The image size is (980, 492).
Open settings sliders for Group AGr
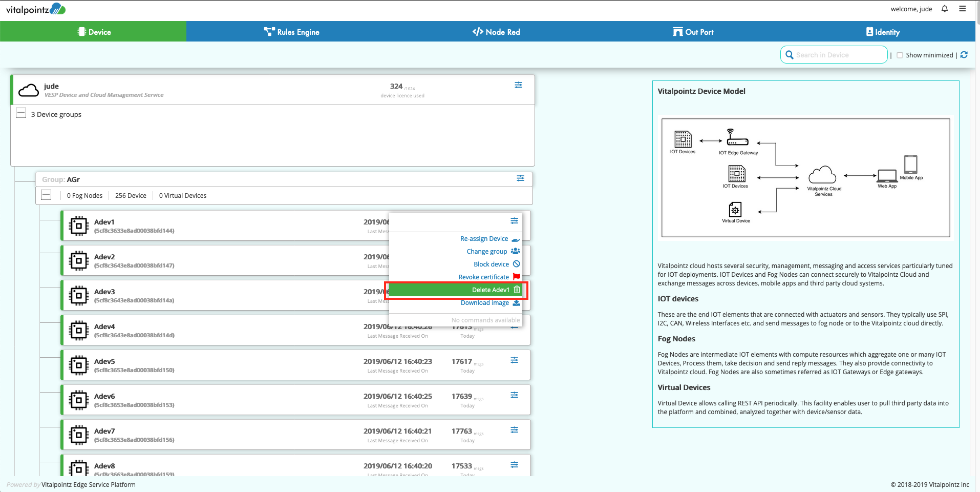[x=521, y=178]
